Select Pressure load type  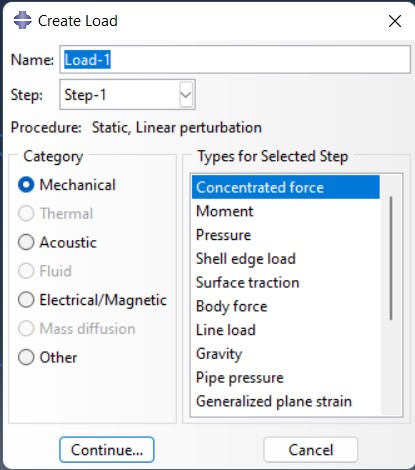(x=286, y=235)
